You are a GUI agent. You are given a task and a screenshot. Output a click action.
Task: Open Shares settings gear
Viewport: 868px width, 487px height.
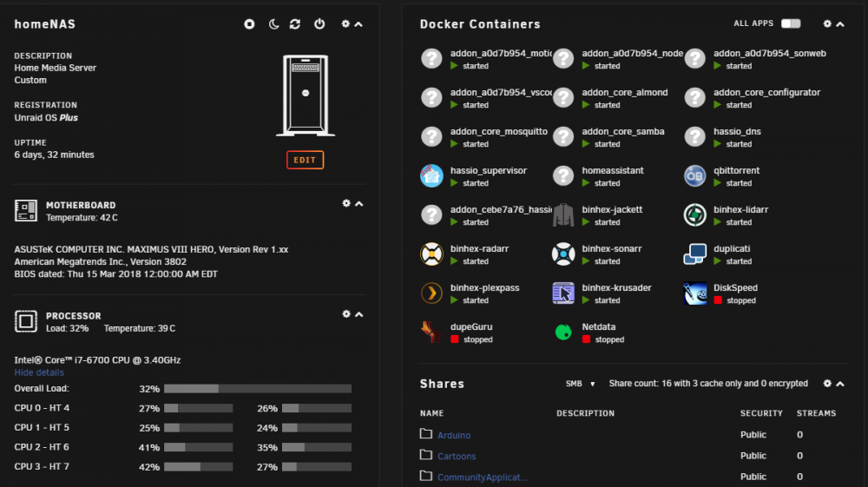[827, 383]
